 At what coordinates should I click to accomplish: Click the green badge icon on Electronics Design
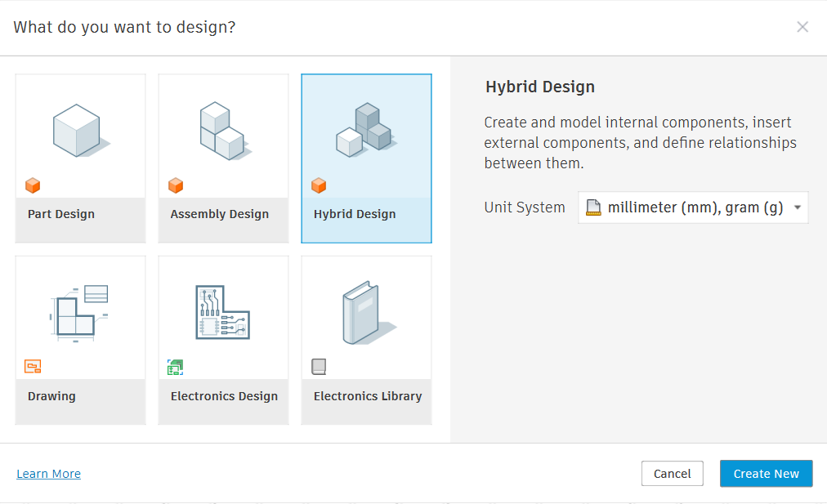[x=176, y=368]
